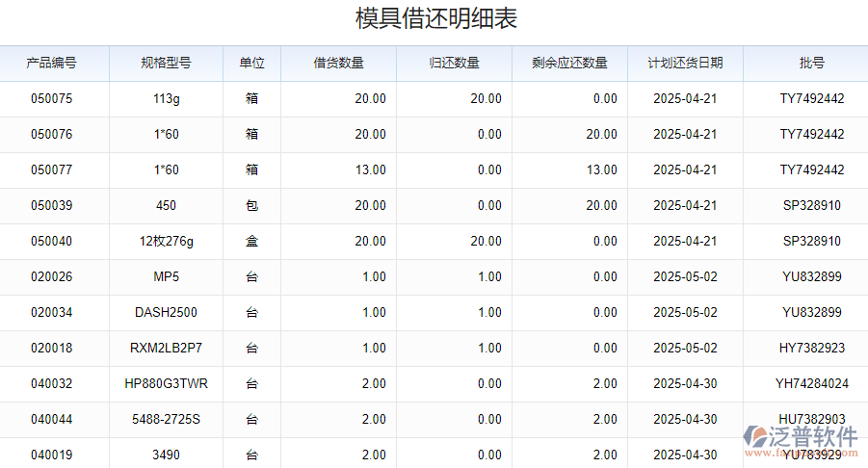Click the 模具借还明细表 report title
868x468 pixels.
[436, 20]
